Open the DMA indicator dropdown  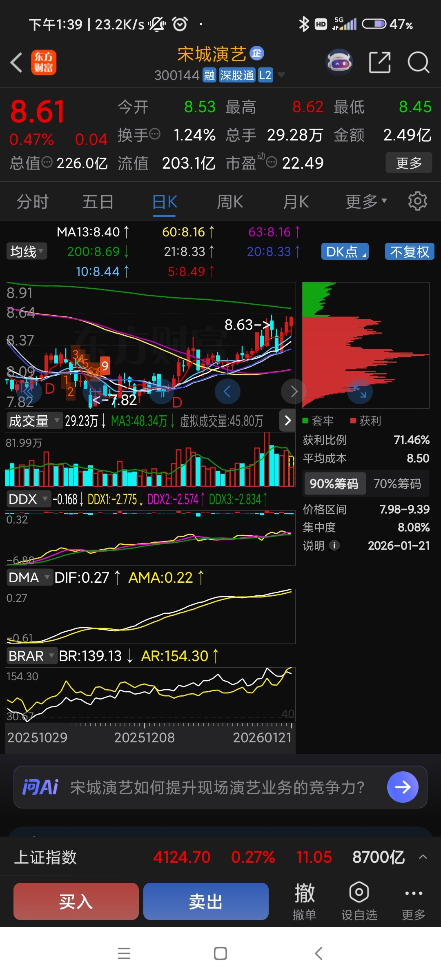point(29,577)
